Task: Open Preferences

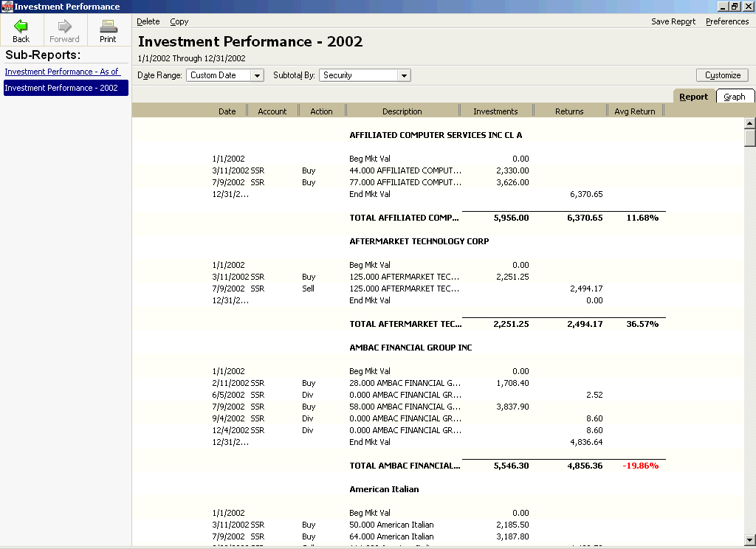Action: point(727,21)
